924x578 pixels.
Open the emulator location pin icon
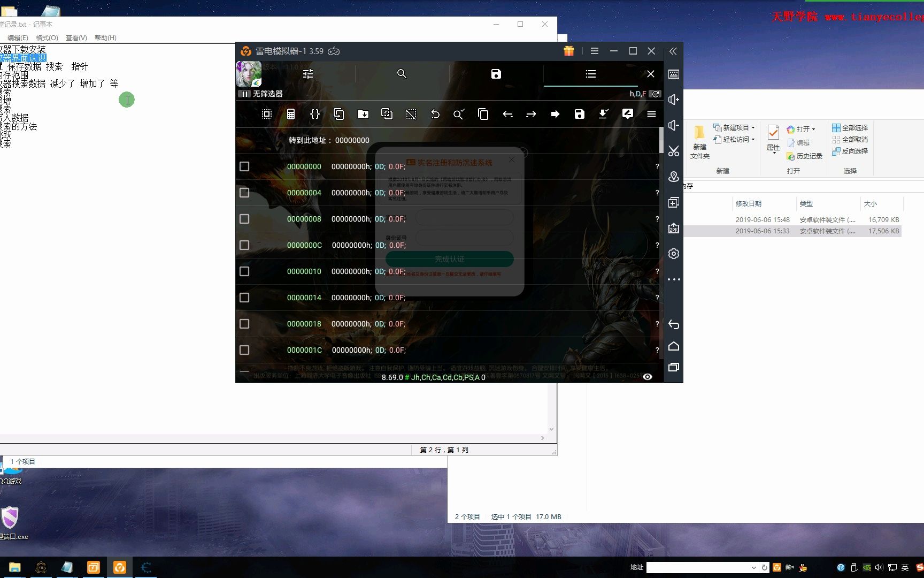pos(674,177)
